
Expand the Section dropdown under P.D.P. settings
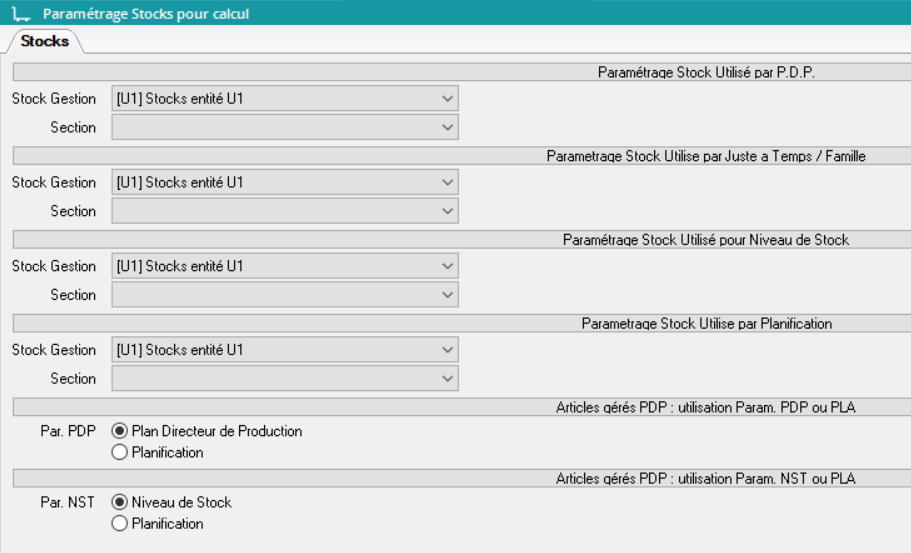[284, 128]
